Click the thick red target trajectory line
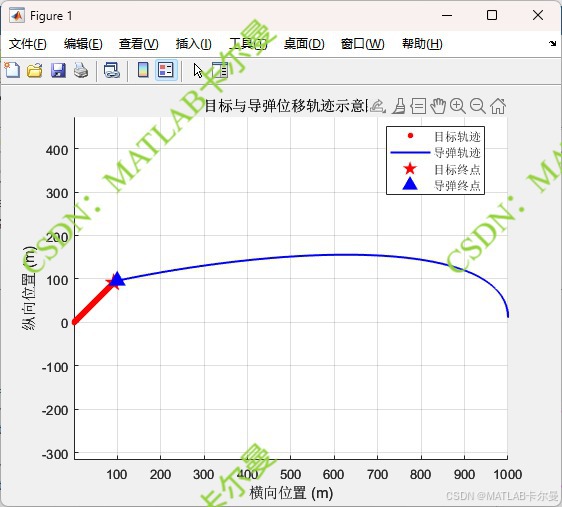562x507 pixels. pyautogui.click(x=94, y=303)
